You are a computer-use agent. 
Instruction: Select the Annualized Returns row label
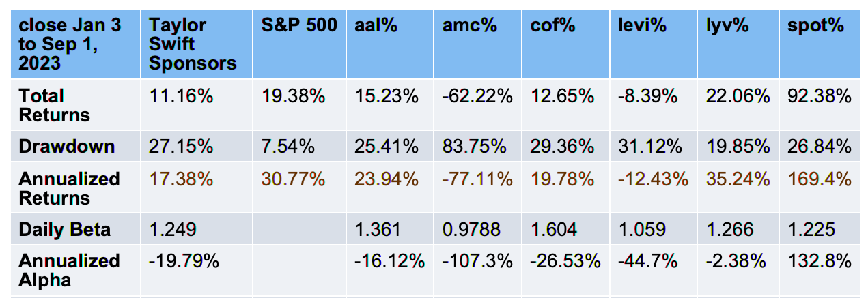tap(69, 188)
